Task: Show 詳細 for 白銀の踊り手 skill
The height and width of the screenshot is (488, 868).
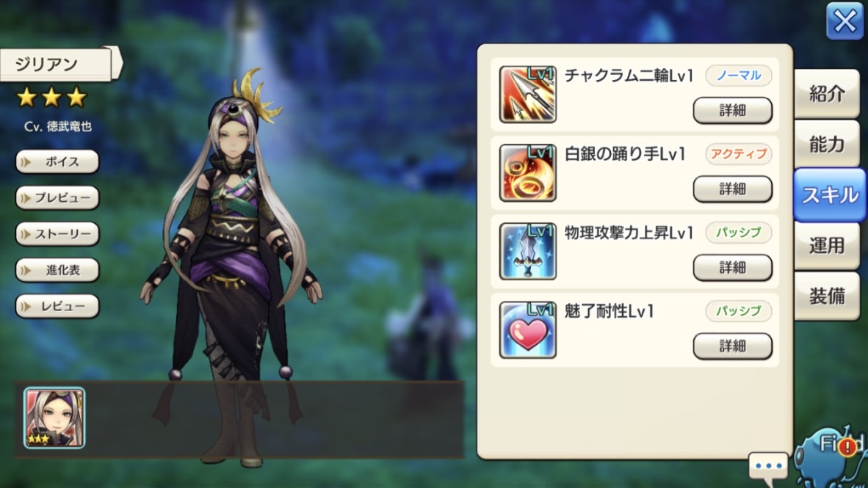Action: (732, 189)
